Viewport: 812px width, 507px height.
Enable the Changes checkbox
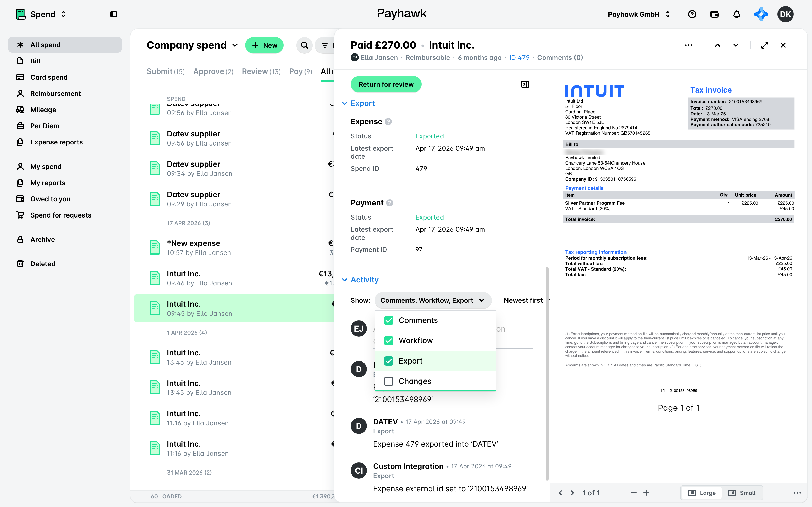pos(388,381)
